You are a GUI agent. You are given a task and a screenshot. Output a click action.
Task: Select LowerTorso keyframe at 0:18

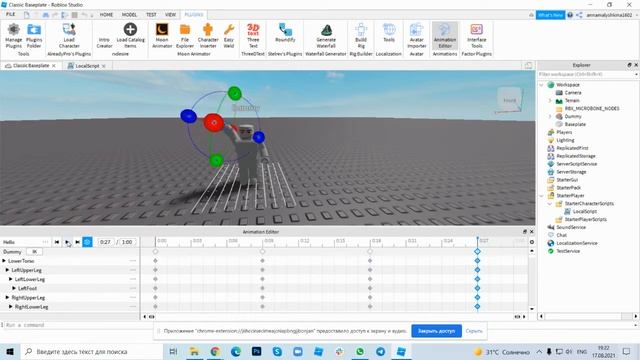coord(370,260)
